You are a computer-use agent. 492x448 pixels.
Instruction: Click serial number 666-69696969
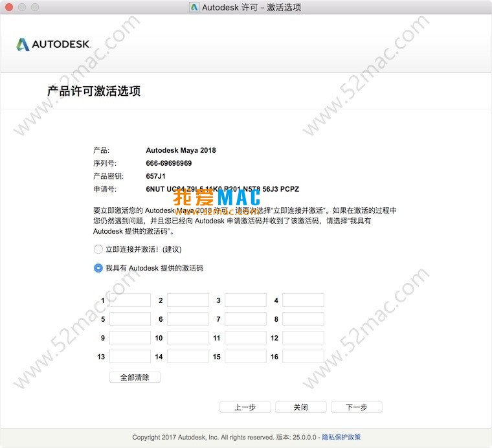169,163
